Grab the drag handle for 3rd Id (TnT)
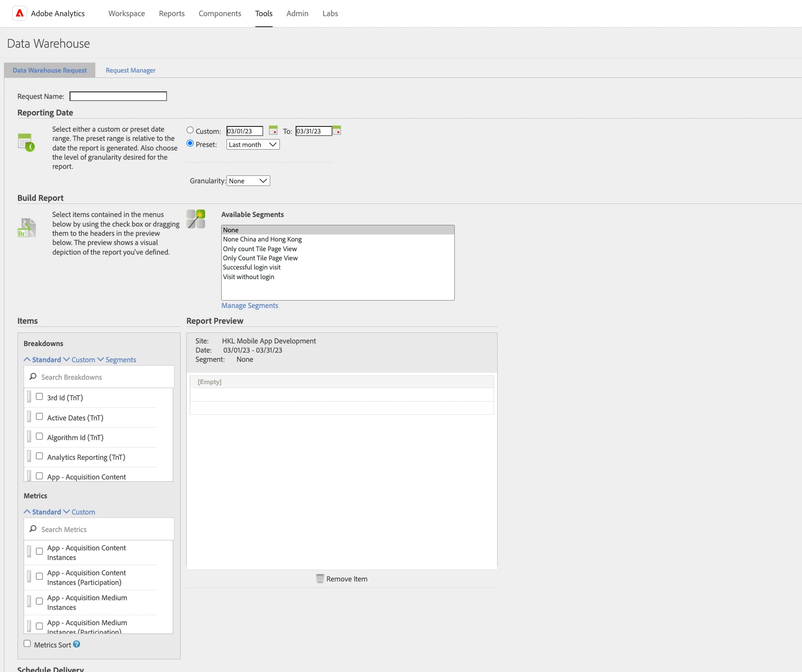Image resolution: width=802 pixels, height=672 pixels. (x=29, y=397)
